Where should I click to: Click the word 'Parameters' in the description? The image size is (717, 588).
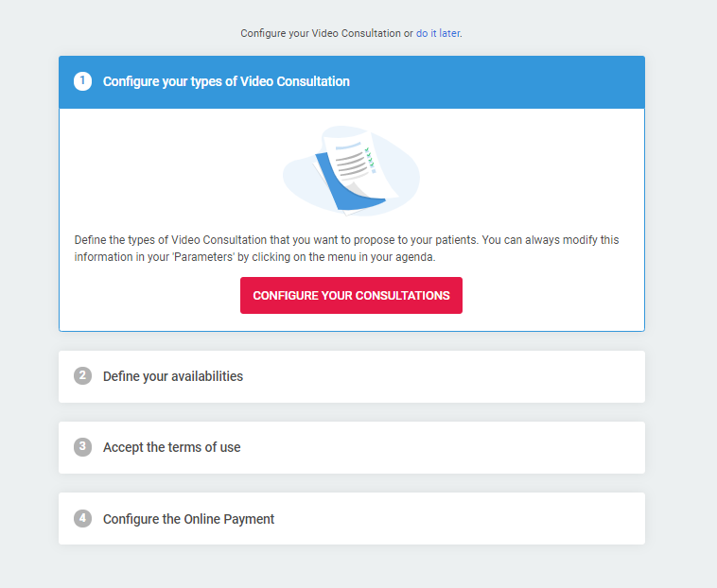click(x=203, y=257)
